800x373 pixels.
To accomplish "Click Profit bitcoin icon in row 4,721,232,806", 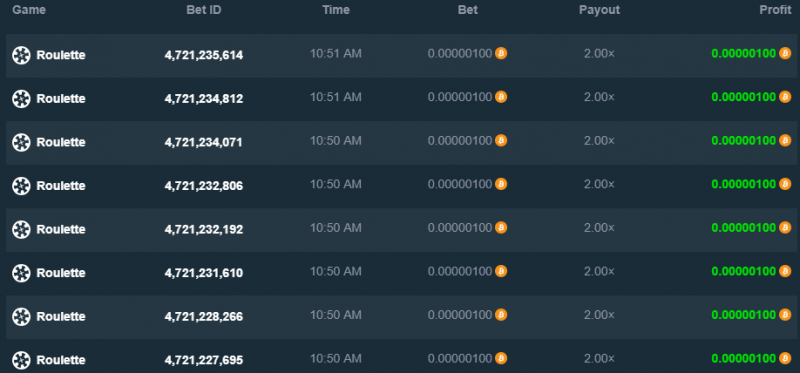I will pos(785,184).
